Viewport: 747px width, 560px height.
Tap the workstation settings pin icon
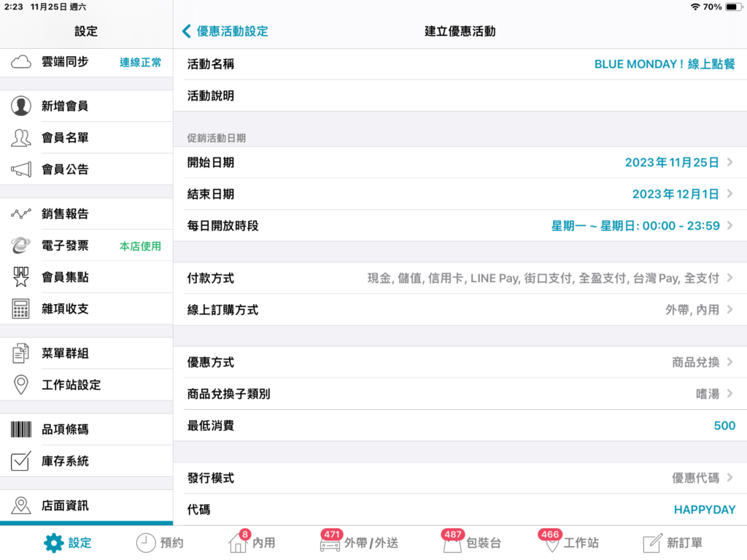21,385
